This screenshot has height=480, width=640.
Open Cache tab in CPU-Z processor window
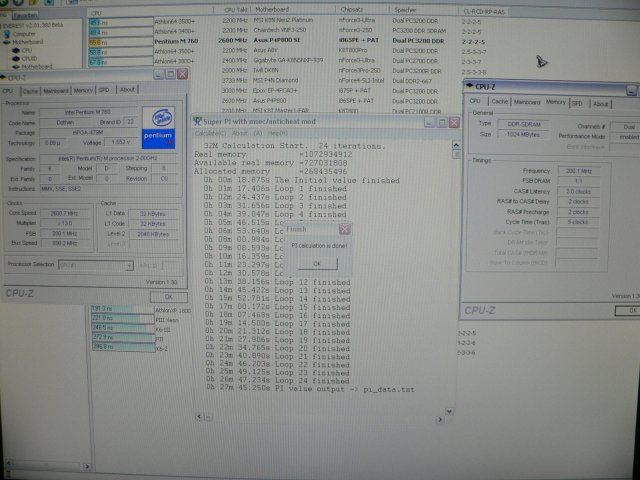pos(30,91)
